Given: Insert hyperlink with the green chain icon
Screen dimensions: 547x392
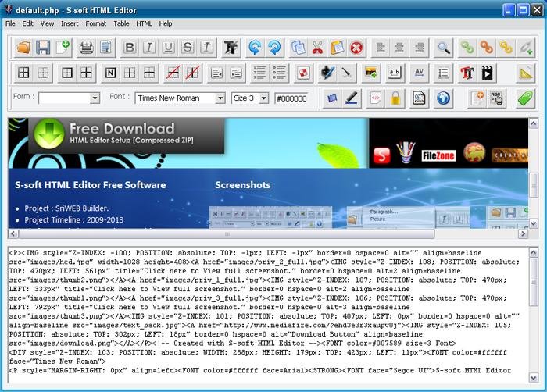Looking at the screenshot, I should tap(467, 47).
